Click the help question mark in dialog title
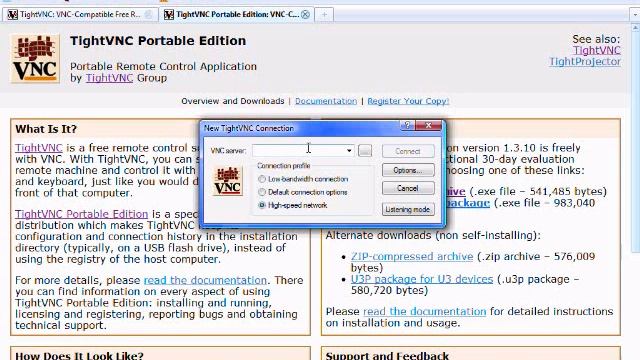 (407, 126)
